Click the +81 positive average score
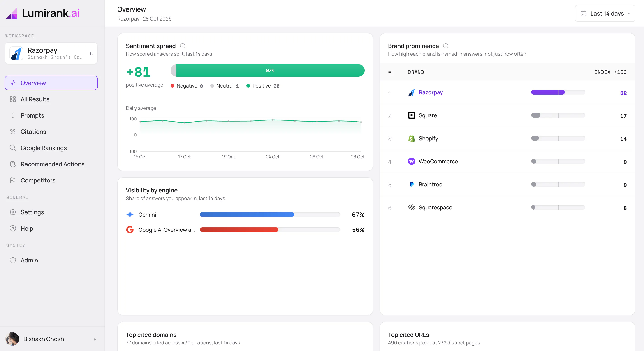Viewport: 644px width, 351px height. tap(139, 72)
